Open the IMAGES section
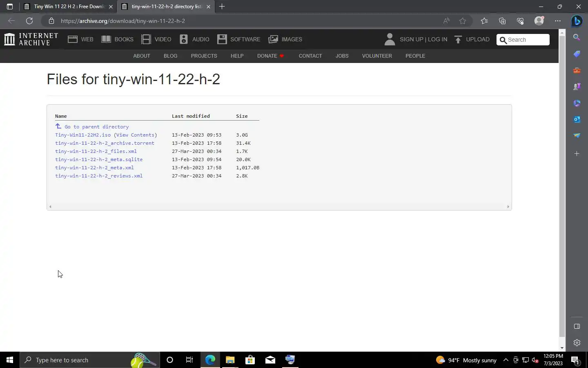588x368 pixels. pos(285,39)
